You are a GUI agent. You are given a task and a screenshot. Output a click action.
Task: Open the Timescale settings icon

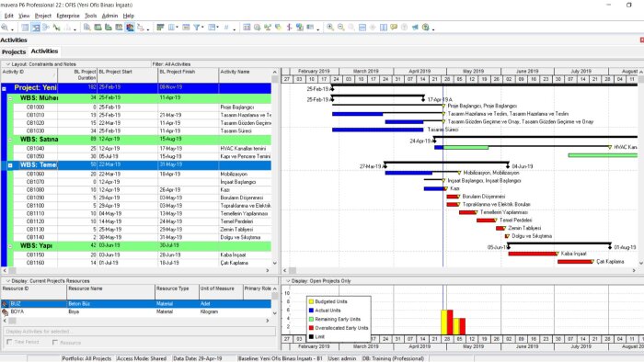(186, 28)
